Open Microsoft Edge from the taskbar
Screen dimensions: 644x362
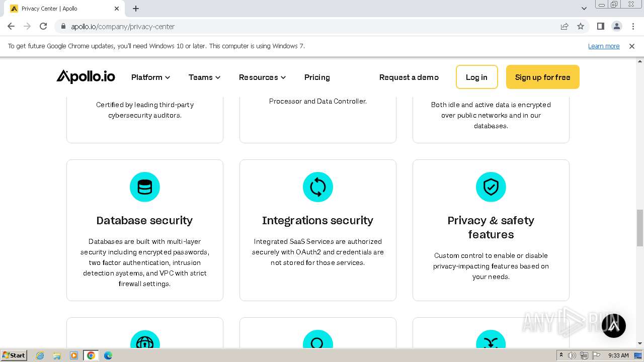tap(108, 355)
